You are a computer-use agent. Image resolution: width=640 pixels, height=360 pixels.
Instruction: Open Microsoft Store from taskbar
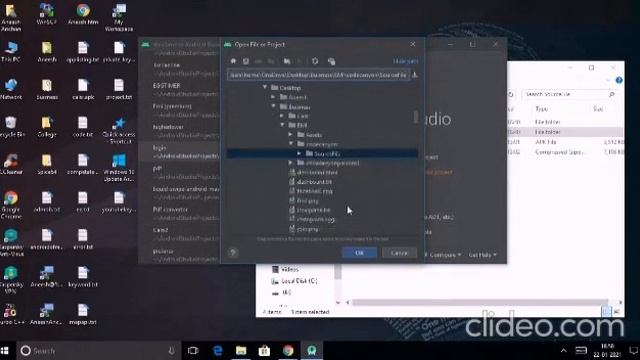[264, 351]
